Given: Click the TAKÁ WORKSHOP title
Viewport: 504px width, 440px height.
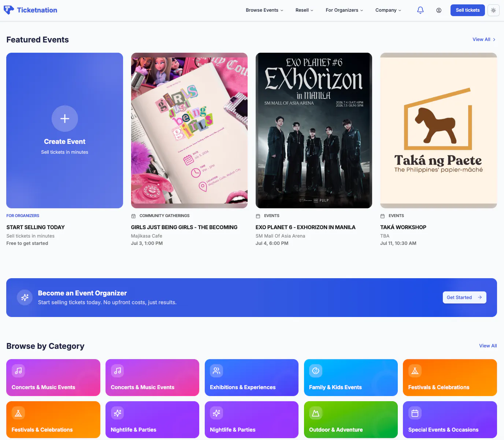Looking at the screenshot, I should click(x=403, y=227).
